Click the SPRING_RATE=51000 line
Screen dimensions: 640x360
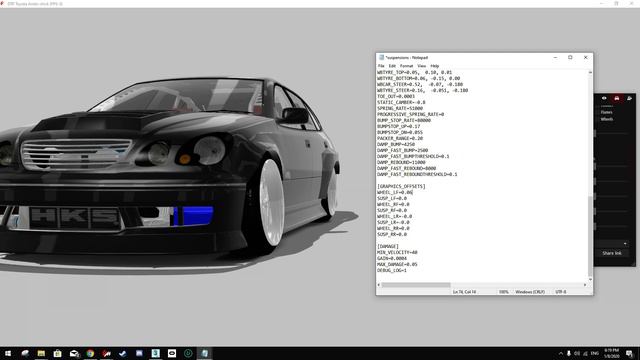pos(400,108)
